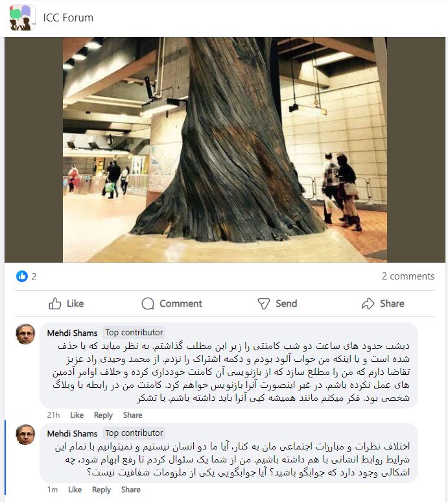The image size is (448, 502).
Task: Like the 21h-old comment
Action: 77,415
